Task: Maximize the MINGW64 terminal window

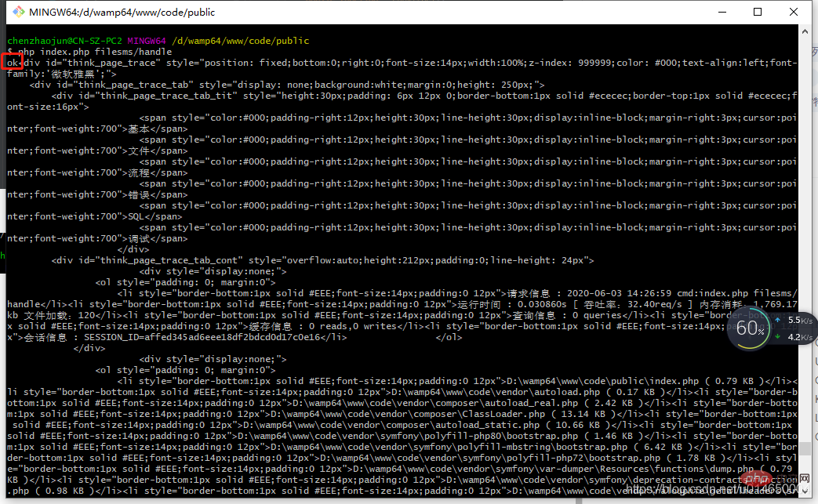Action: click(758, 12)
